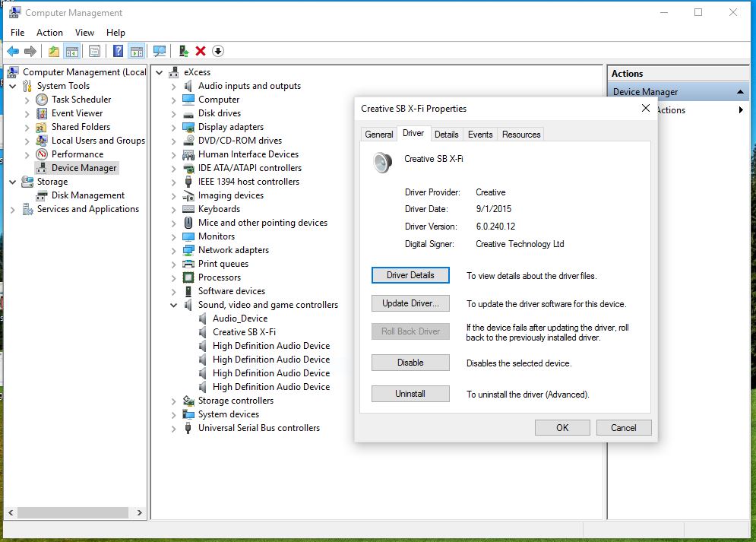Select Disk Management in the left tree
This screenshot has height=542, width=756.
87,195
